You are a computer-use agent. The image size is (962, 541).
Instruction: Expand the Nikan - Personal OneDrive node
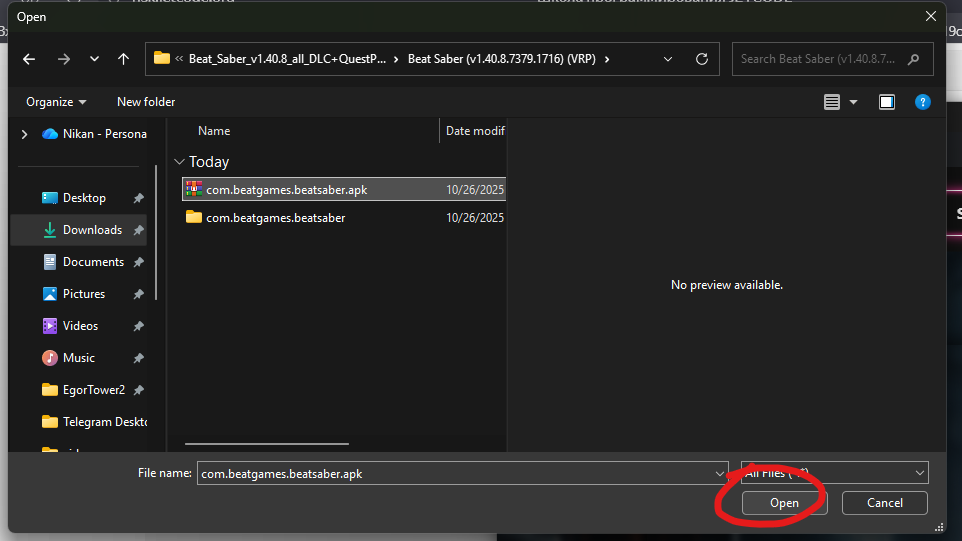[x=25, y=134]
